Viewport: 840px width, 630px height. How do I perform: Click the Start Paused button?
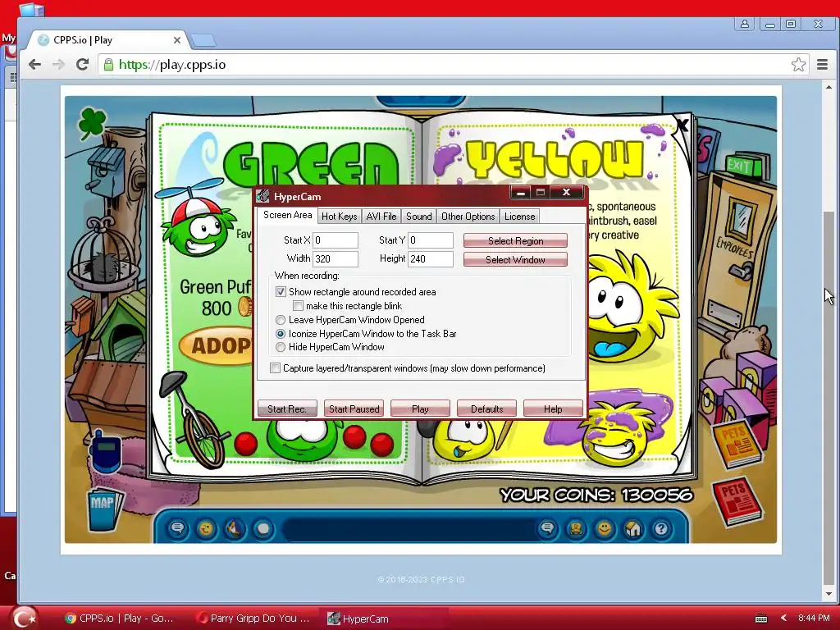354,409
